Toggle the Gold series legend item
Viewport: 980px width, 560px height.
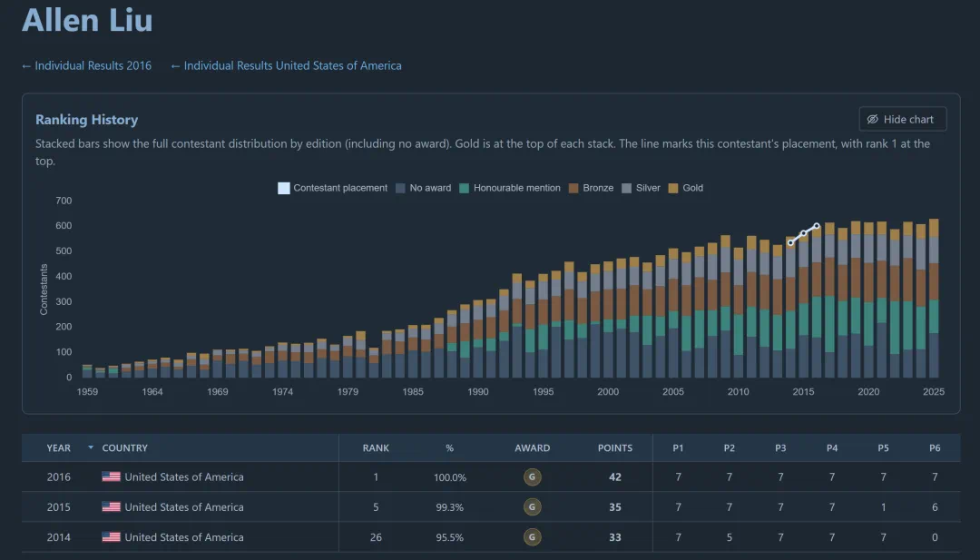click(686, 188)
